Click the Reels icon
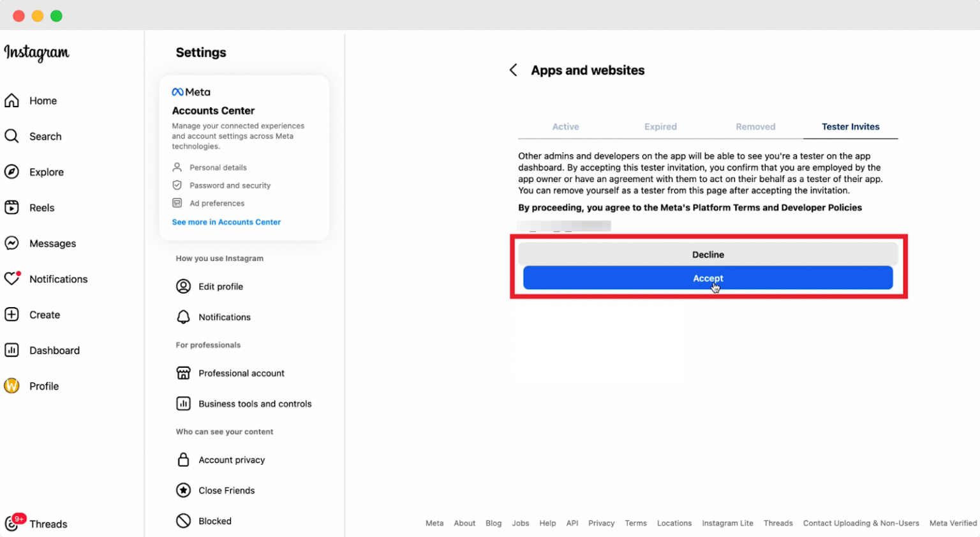The image size is (980, 537). tap(12, 208)
